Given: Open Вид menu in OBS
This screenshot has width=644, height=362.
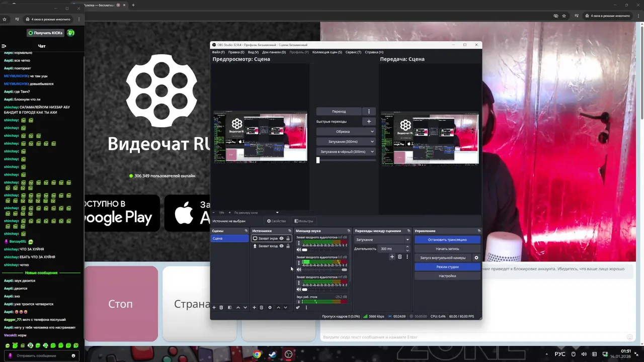Looking at the screenshot, I should coord(253,52).
